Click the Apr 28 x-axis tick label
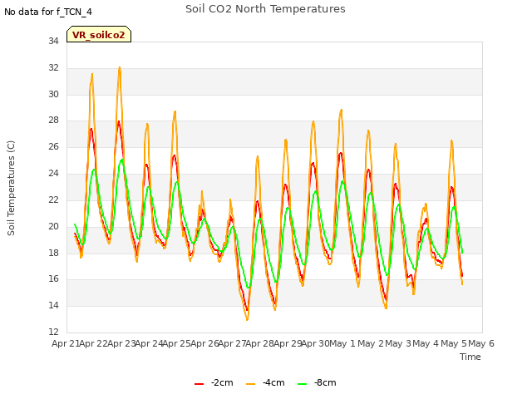 pyautogui.click(x=259, y=343)
